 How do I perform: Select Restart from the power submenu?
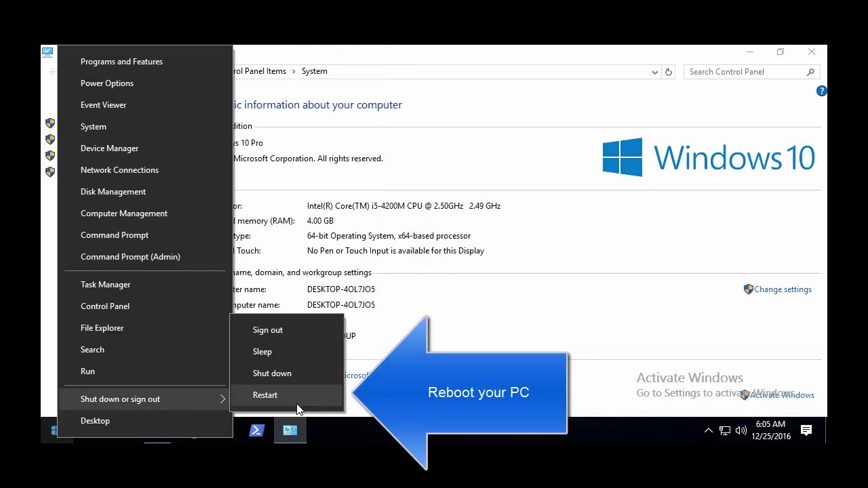tap(264, 394)
